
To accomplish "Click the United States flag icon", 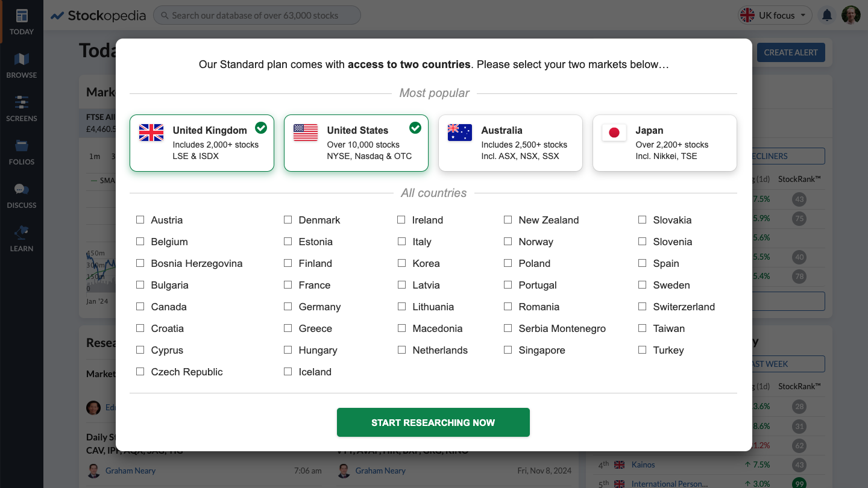I will coord(306,133).
